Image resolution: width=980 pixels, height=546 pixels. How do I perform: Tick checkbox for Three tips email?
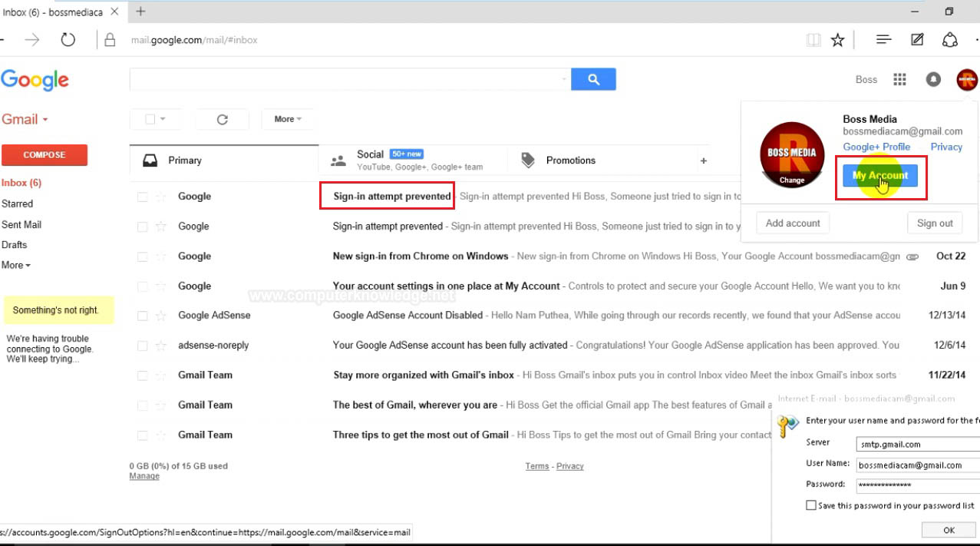(142, 435)
